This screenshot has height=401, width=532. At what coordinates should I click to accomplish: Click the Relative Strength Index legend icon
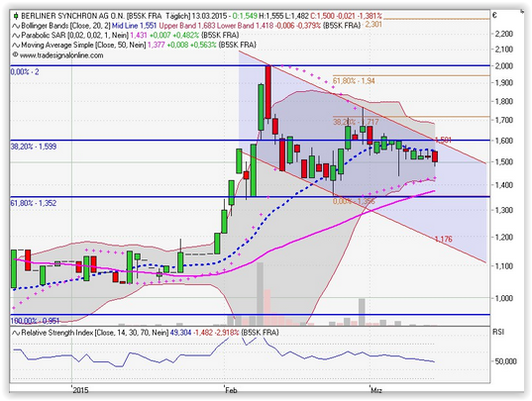(x=16, y=333)
